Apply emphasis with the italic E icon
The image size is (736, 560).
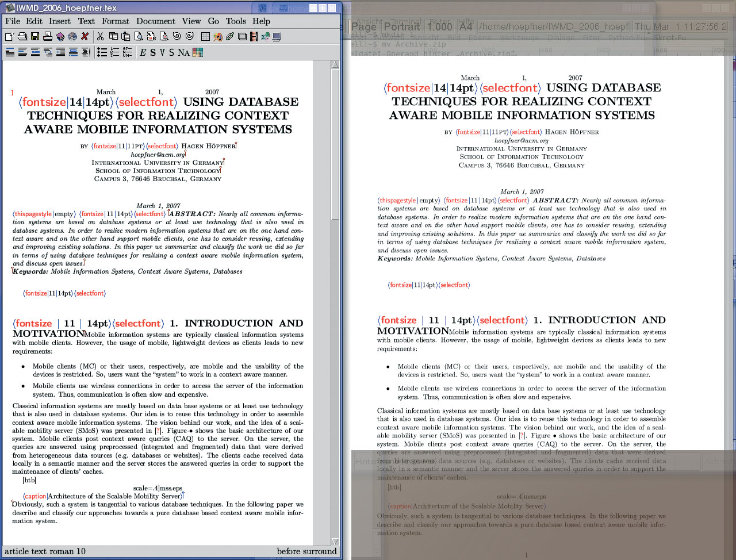(x=143, y=52)
